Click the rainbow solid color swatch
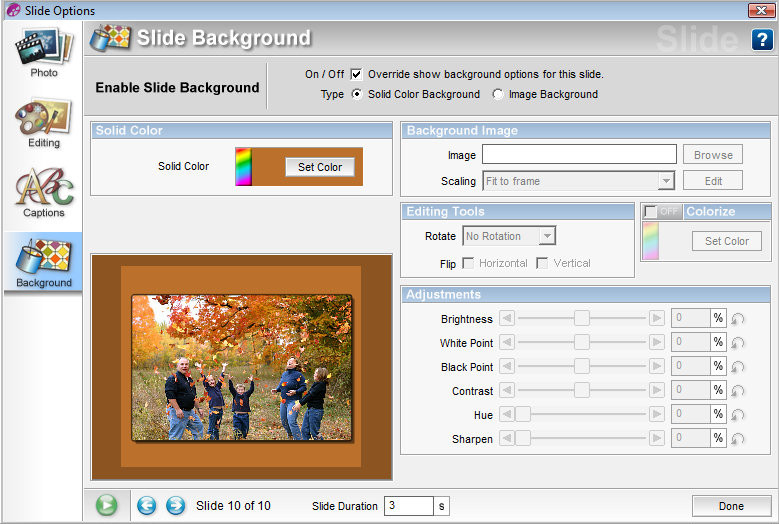The image size is (779, 524). tap(242, 167)
